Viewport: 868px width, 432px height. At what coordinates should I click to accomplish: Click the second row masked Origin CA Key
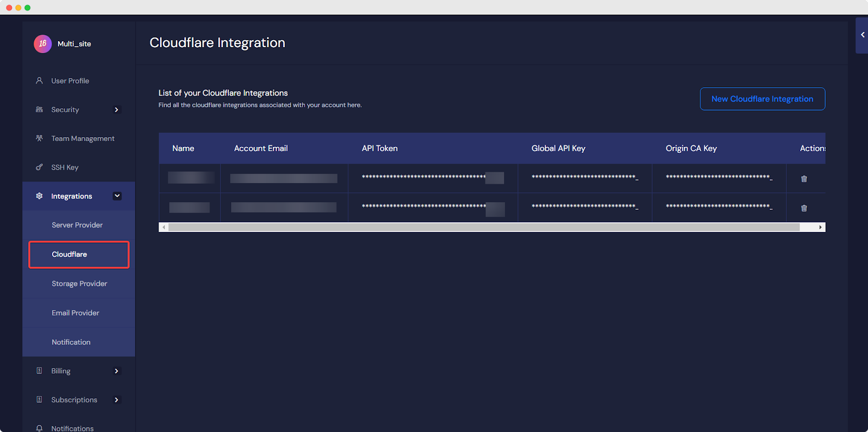click(719, 207)
